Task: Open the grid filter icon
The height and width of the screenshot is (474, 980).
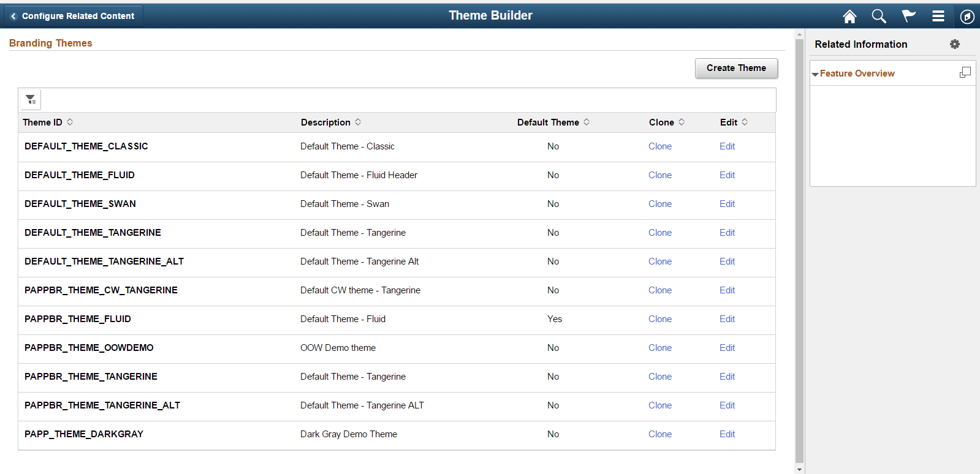Action: click(31, 99)
